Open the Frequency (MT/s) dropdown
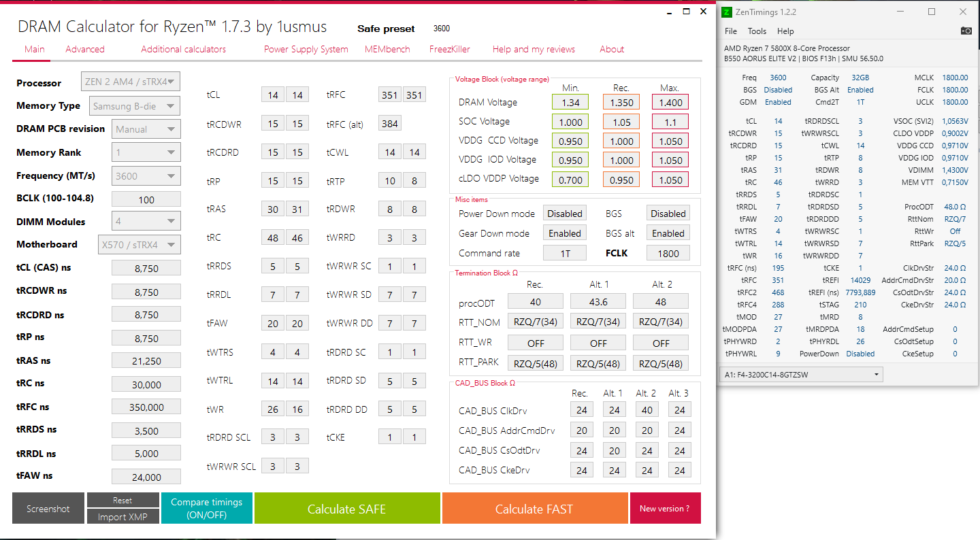 (x=146, y=175)
